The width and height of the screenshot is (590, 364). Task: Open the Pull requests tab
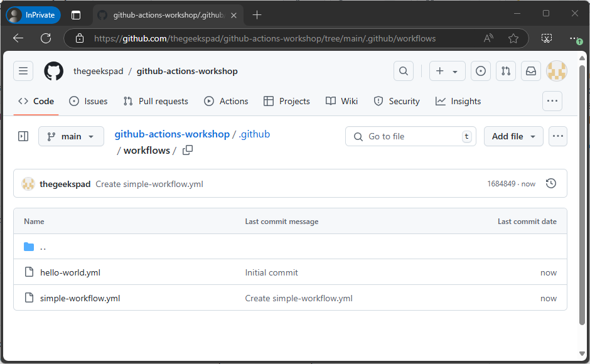[156, 101]
